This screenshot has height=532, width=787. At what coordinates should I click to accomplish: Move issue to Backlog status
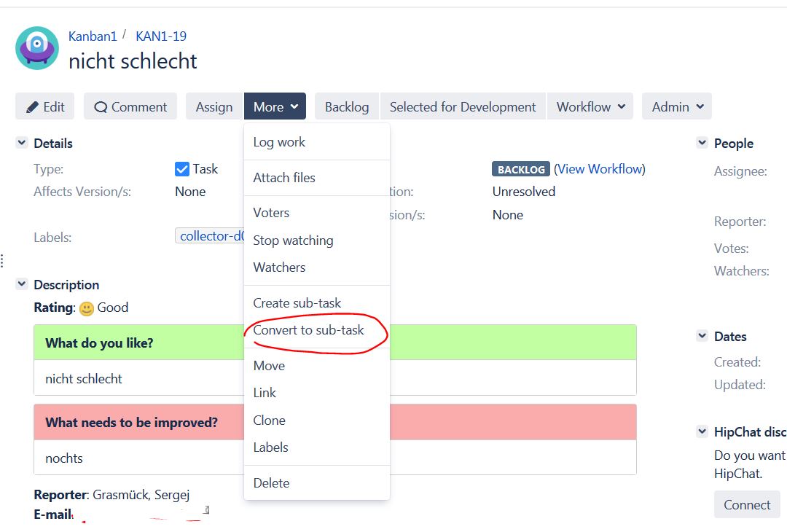click(x=347, y=106)
